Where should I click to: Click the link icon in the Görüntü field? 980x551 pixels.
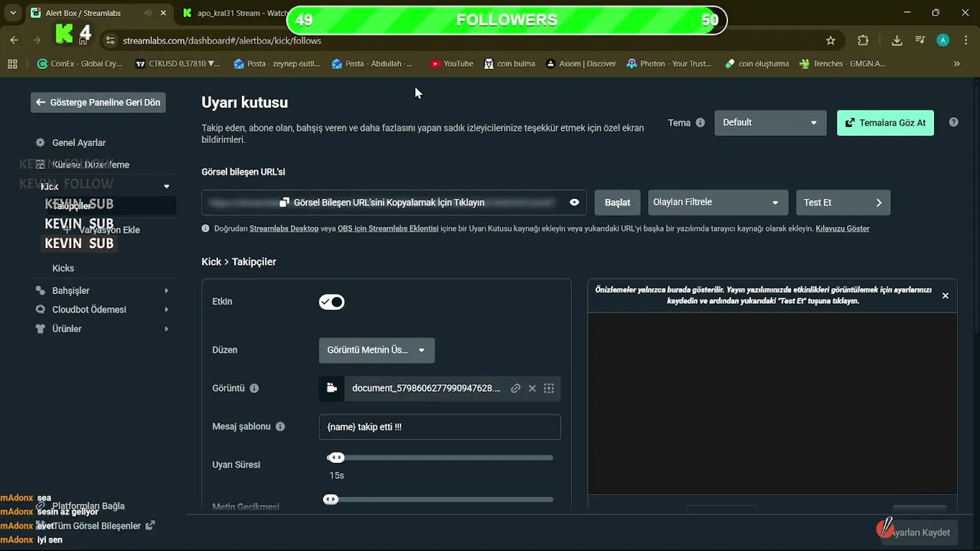click(x=515, y=389)
